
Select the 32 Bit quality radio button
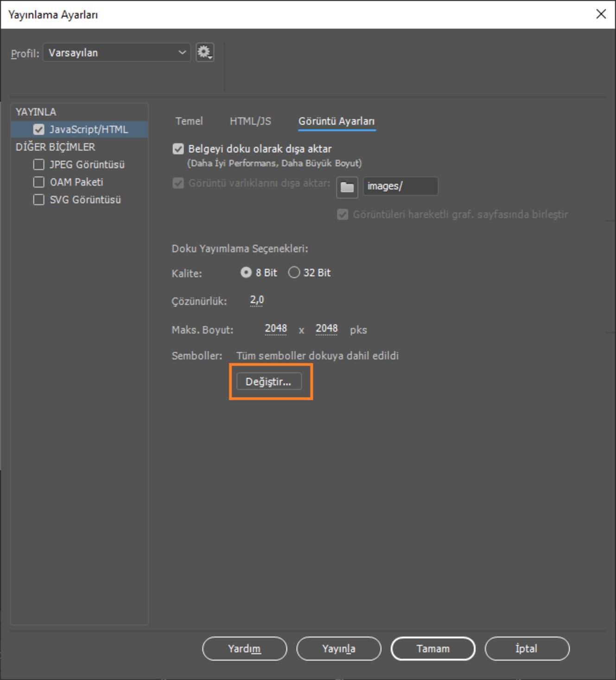point(294,272)
